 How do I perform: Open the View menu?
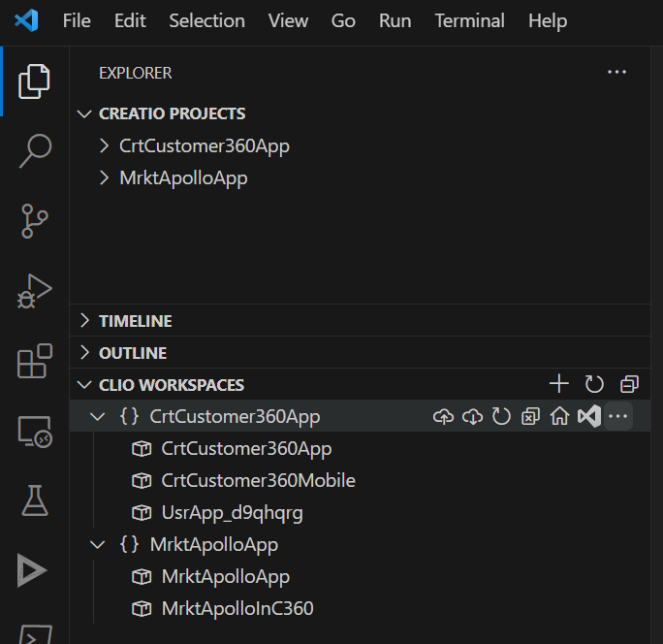click(288, 20)
